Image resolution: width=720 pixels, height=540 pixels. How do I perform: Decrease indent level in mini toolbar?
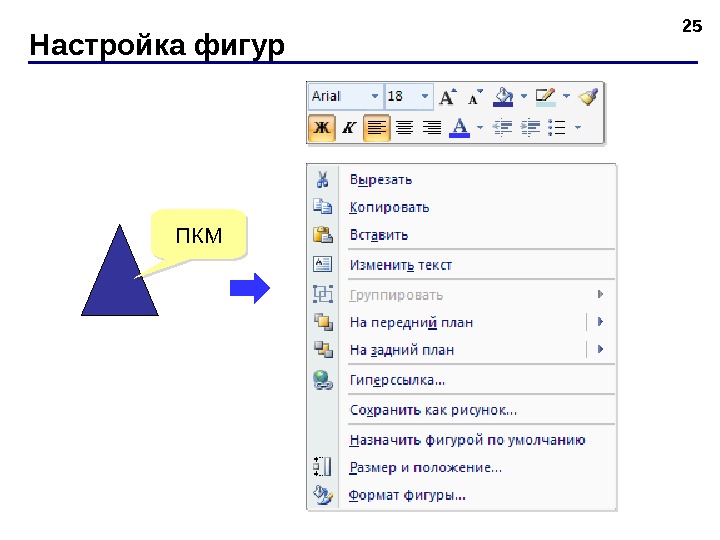pyautogui.click(x=502, y=127)
